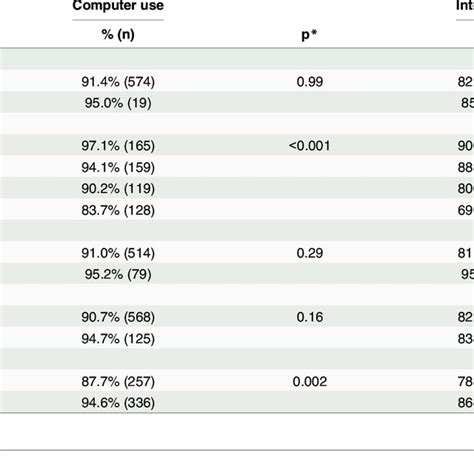Click the Computer use column header
Viewport: 474px width, 474px height.
[x=118, y=5]
